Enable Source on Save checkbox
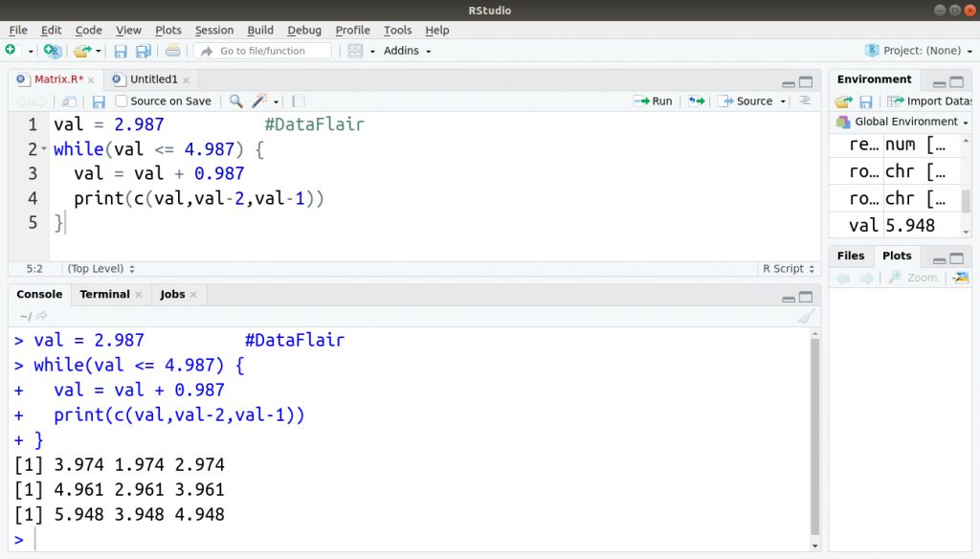980x559 pixels. tap(122, 101)
